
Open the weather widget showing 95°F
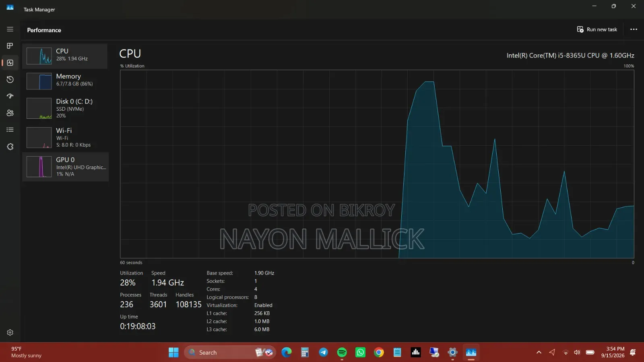point(26,352)
